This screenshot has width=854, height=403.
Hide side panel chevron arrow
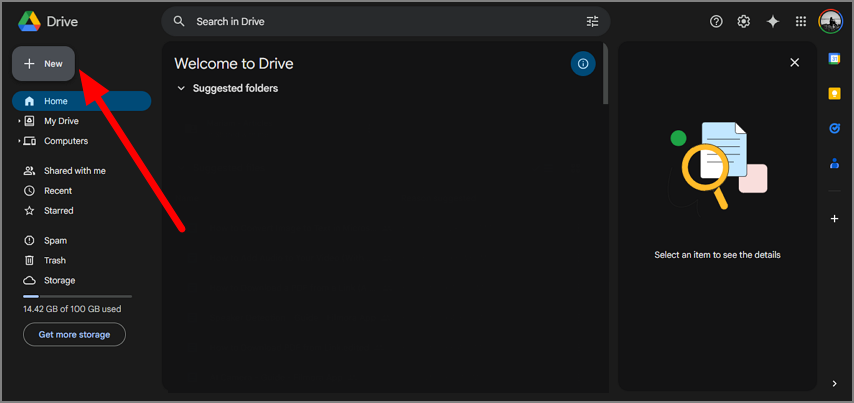(x=834, y=383)
